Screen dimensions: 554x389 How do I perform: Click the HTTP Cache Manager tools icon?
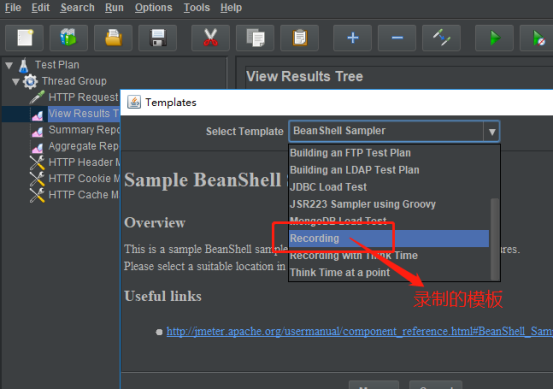(x=37, y=195)
